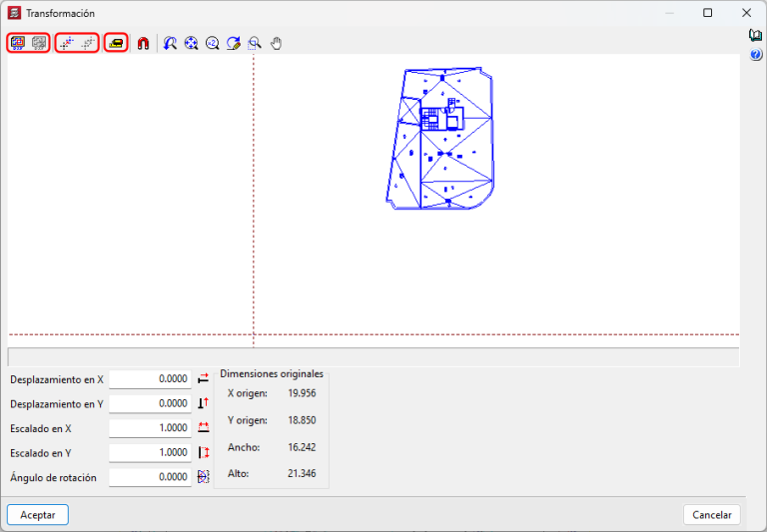Click the grey two-point adjustment tool
This screenshot has height=532, width=767.
pyautogui.click(x=88, y=43)
